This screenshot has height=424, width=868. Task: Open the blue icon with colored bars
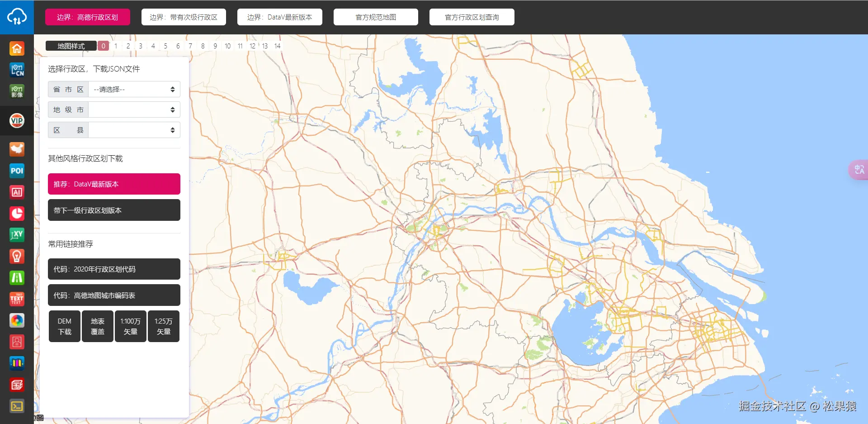(x=17, y=363)
